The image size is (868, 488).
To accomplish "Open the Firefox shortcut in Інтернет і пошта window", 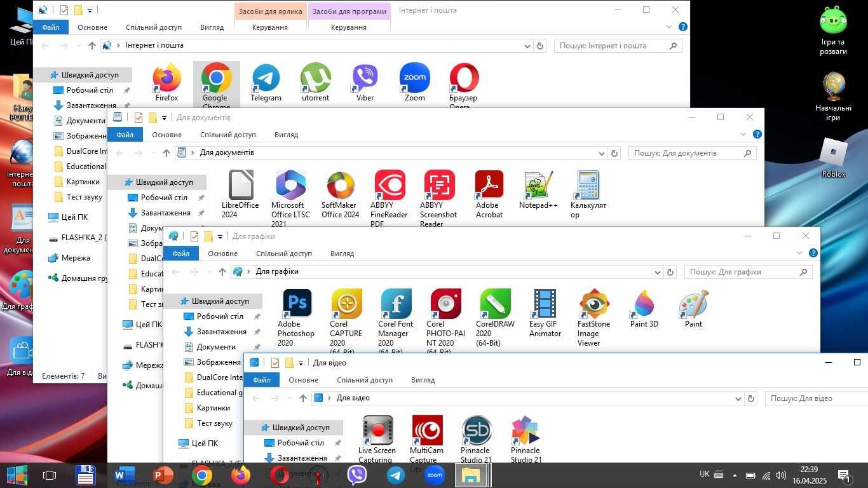I will (167, 83).
